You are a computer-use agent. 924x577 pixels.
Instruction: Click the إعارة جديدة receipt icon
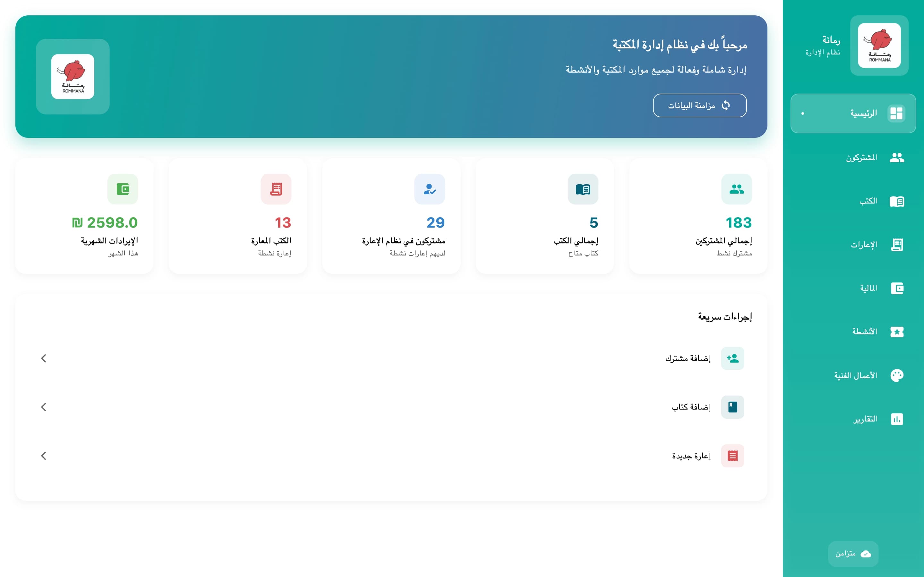[x=733, y=455]
